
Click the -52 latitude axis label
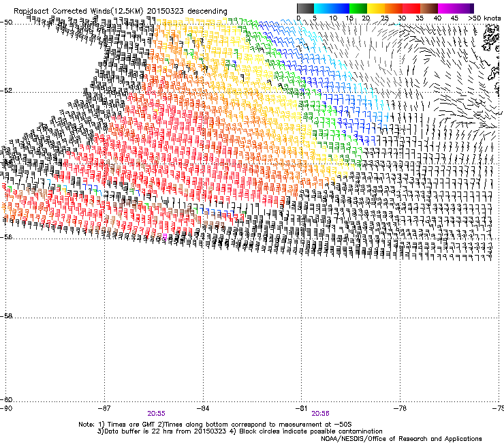6,91
